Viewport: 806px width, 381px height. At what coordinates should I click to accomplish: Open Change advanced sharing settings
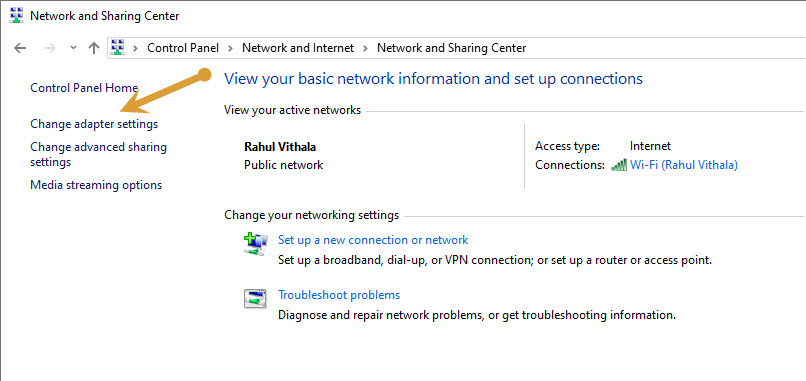click(99, 154)
